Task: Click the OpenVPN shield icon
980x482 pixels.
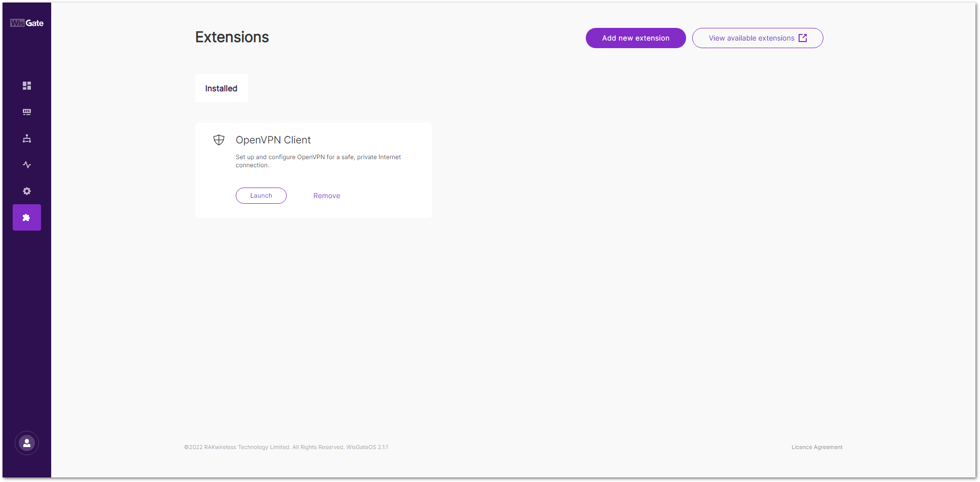Action: (219, 140)
